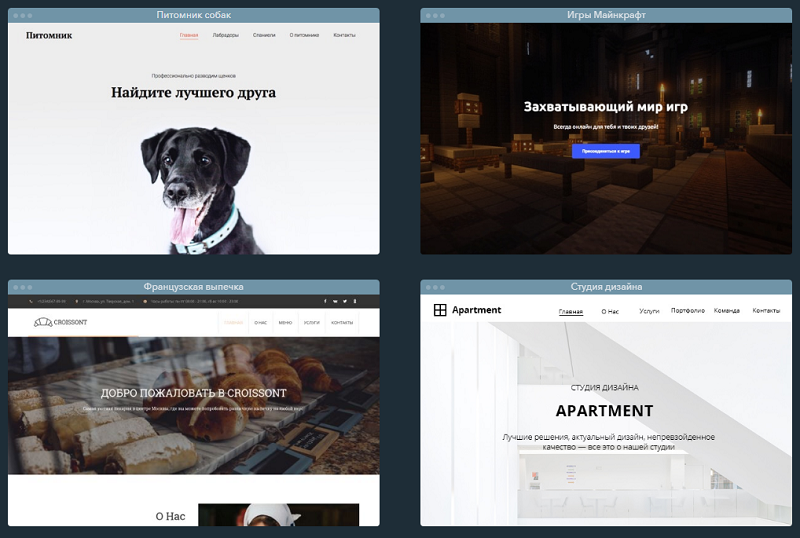This screenshot has width=800, height=538.
Task: Select 'УСЛУГИ' in Croissont navigation
Action: pos(312,323)
